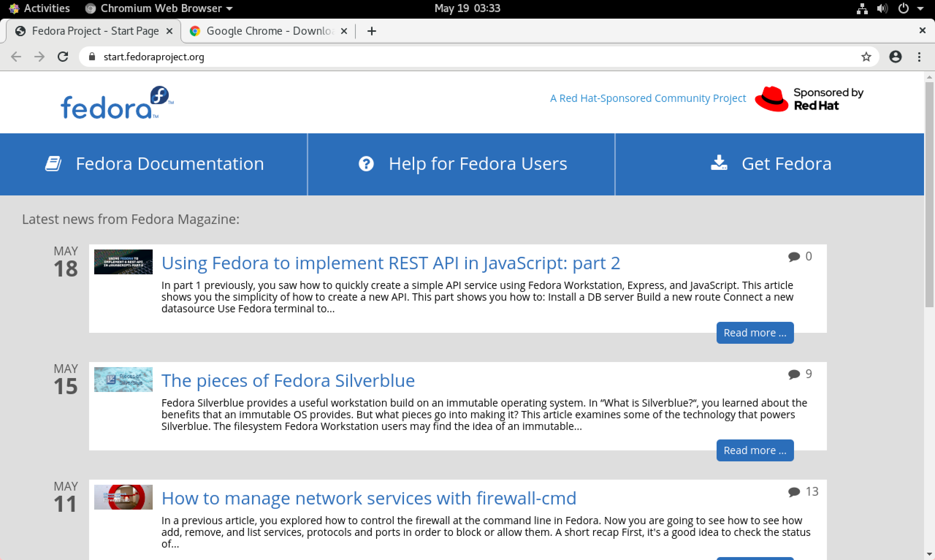The image size is (935, 560).
Task: Click Read more for Silverblue article
Action: tap(755, 450)
